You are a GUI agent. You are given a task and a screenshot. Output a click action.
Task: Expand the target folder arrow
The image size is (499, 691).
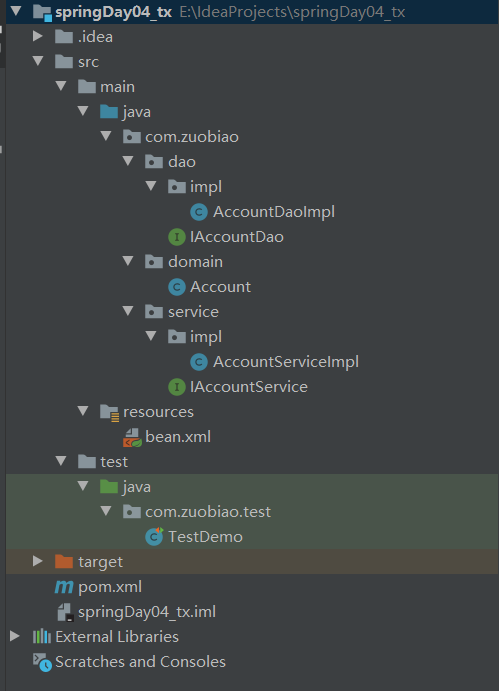coord(38,561)
